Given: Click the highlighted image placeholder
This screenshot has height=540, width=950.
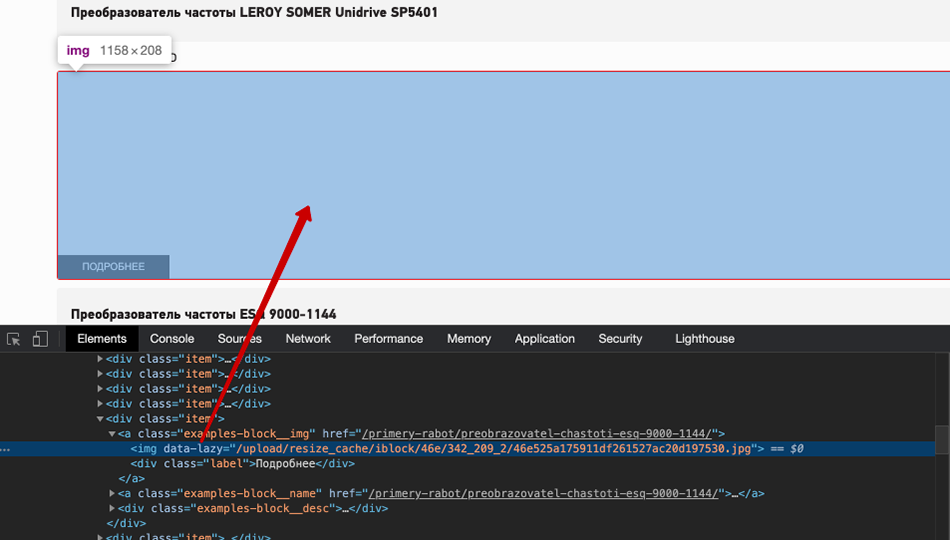Looking at the screenshot, I should click(x=503, y=175).
